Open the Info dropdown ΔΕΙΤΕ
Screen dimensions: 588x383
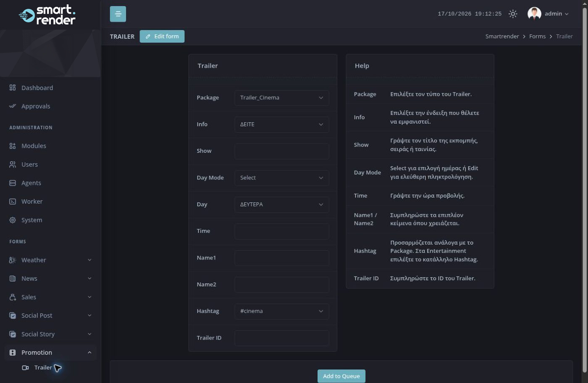click(282, 125)
